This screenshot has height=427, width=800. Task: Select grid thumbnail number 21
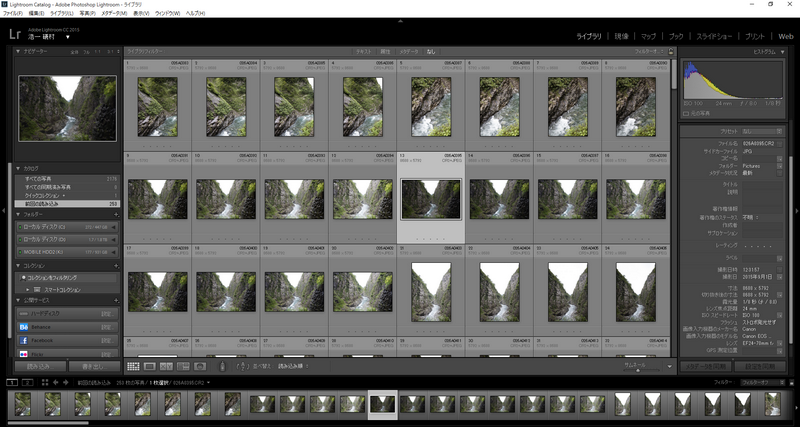(431, 292)
